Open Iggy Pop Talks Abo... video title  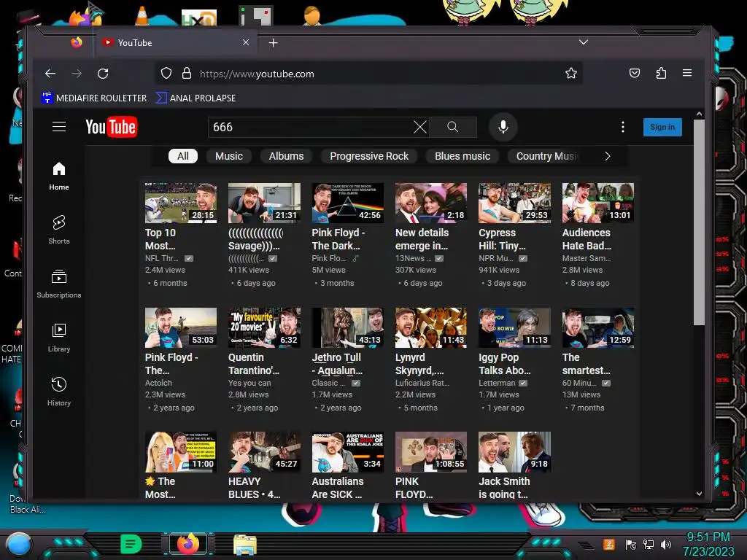505,364
